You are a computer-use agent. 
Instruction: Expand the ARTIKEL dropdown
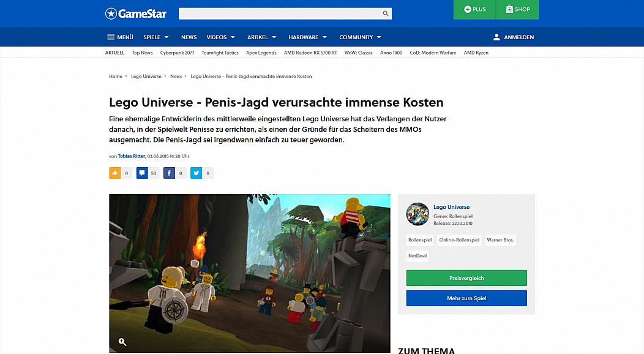click(x=261, y=37)
